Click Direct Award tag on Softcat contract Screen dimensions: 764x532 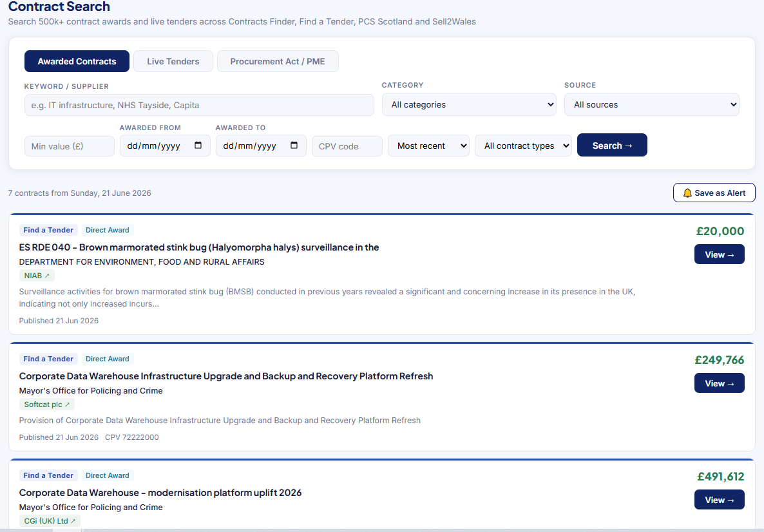tap(107, 359)
